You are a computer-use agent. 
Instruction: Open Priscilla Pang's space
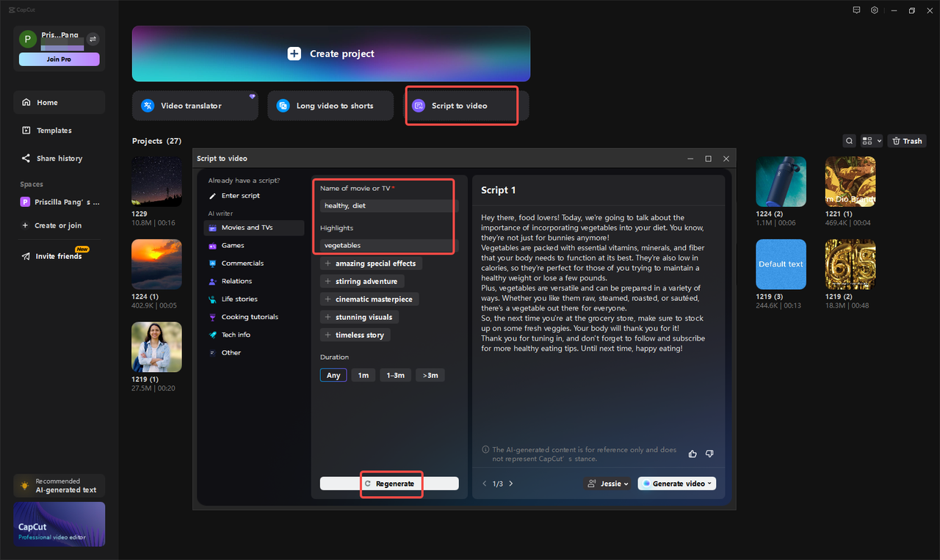(59, 202)
